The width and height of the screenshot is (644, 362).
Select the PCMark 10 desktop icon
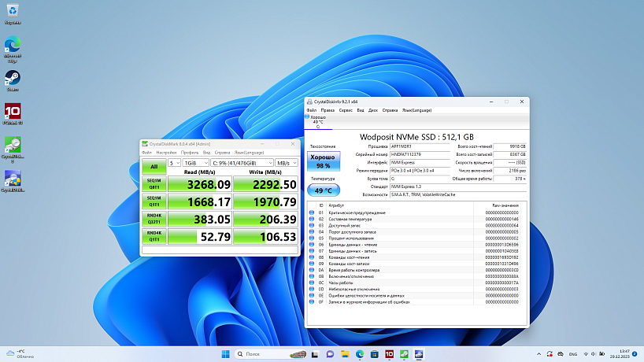13,114
